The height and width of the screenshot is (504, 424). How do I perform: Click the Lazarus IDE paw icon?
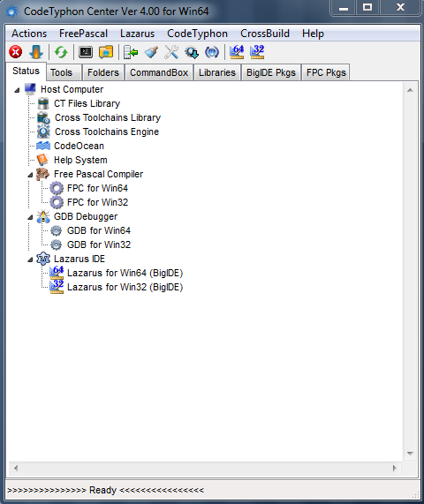(43, 259)
